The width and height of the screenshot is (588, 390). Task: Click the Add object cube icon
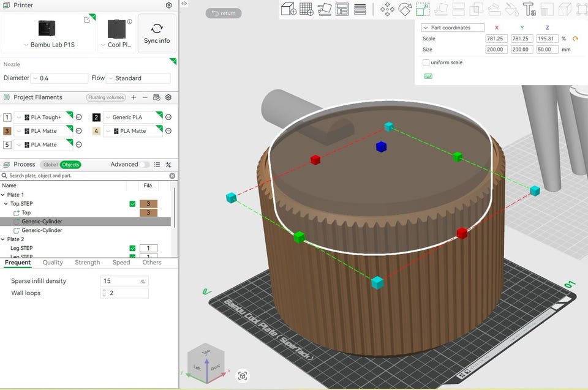(x=288, y=9)
